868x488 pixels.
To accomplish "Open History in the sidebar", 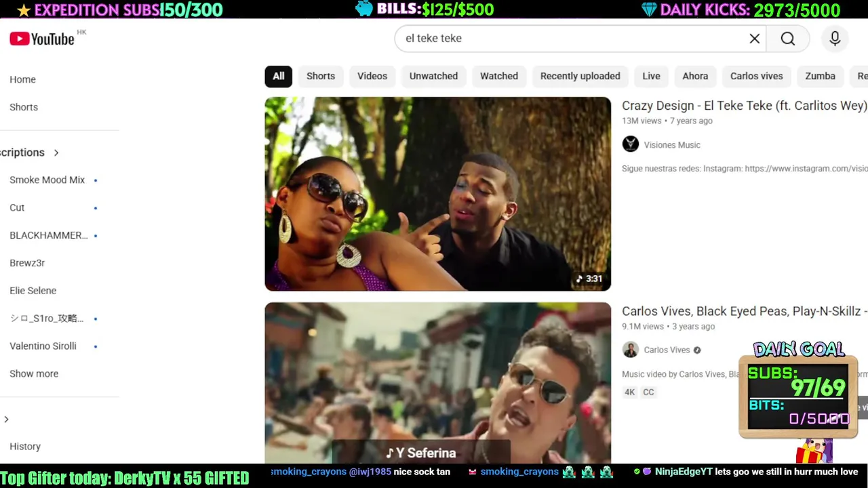I will click(25, 447).
